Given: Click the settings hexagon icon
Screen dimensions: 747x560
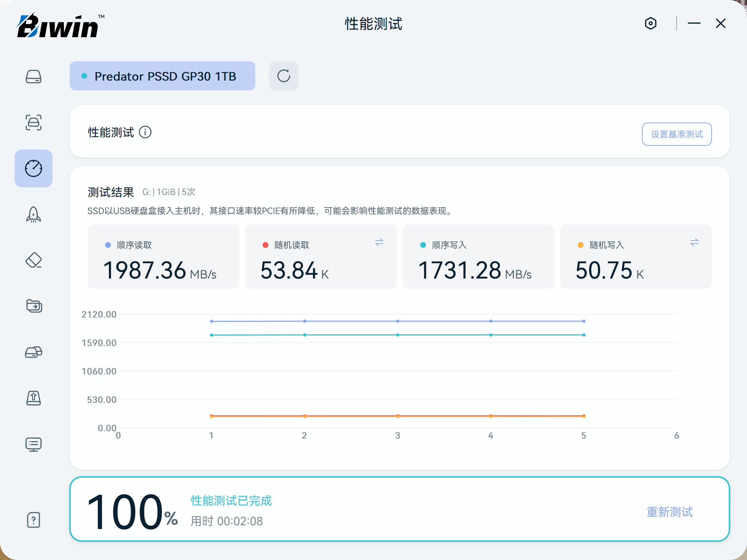Looking at the screenshot, I should (650, 24).
